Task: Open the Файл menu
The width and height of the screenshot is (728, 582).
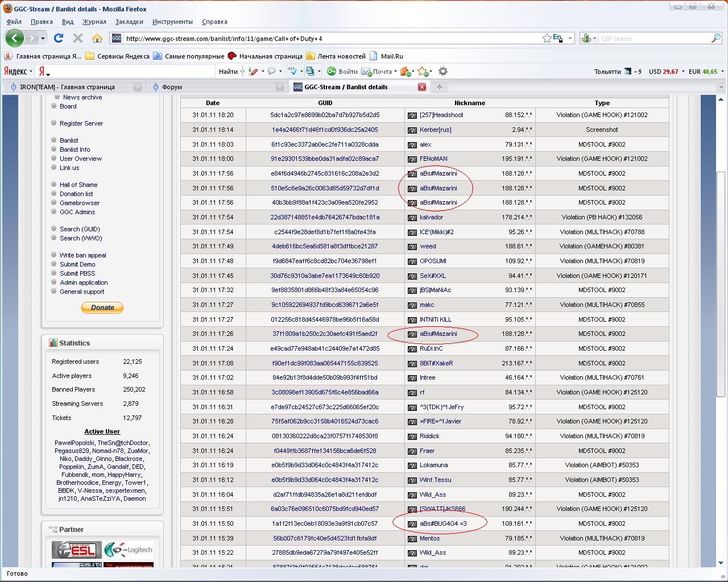Action: coord(14,22)
